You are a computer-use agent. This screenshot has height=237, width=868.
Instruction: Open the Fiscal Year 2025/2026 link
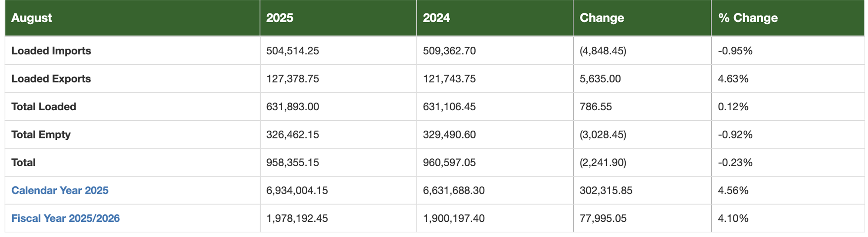pyautogui.click(x=66, y=218)
